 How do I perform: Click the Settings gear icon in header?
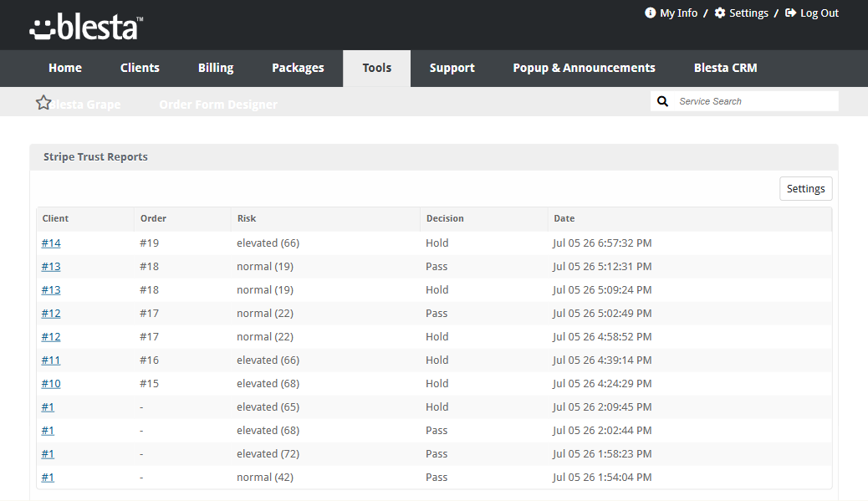(x=720, y=13)
